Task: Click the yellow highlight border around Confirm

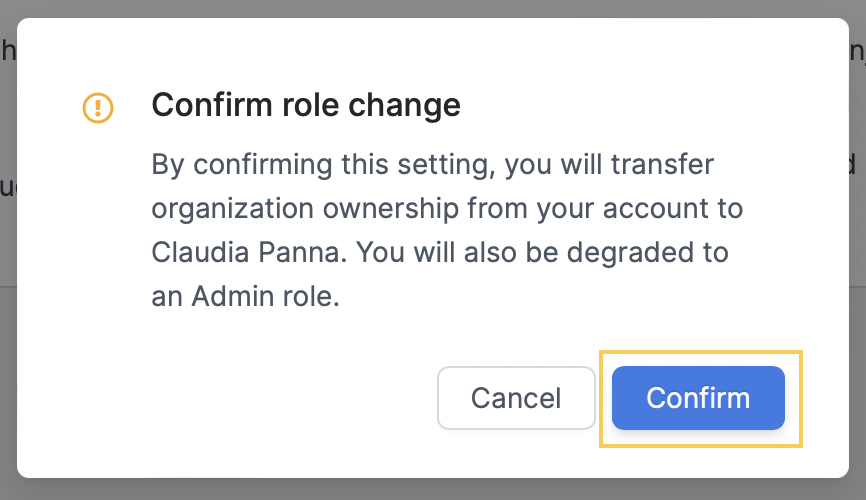Action: [701, 352]
